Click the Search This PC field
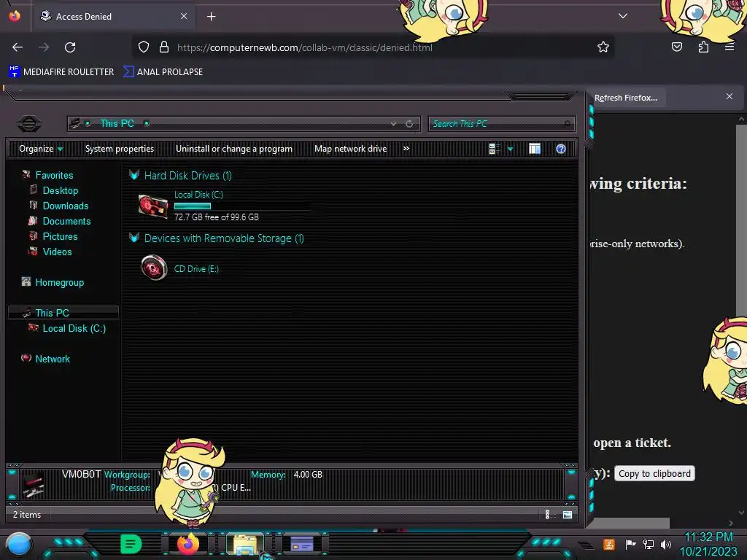Viewport: 747px width, 560px height. [x=502, y=124]
